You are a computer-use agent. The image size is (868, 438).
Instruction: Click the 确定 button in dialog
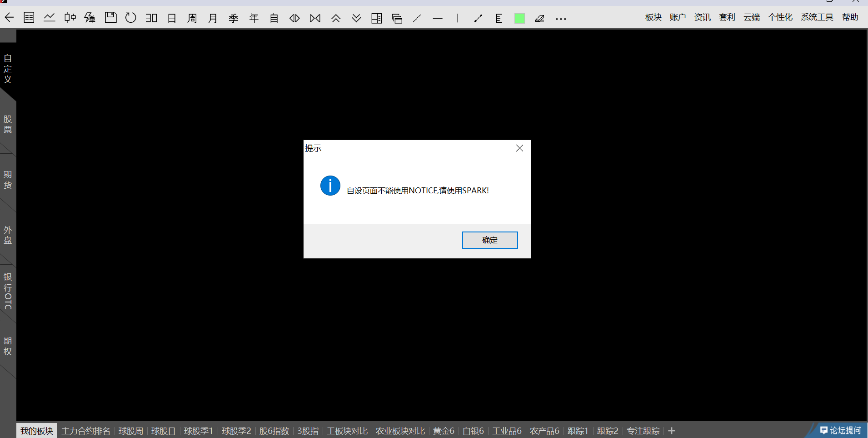pyautogui.click(x=490, y=240)
